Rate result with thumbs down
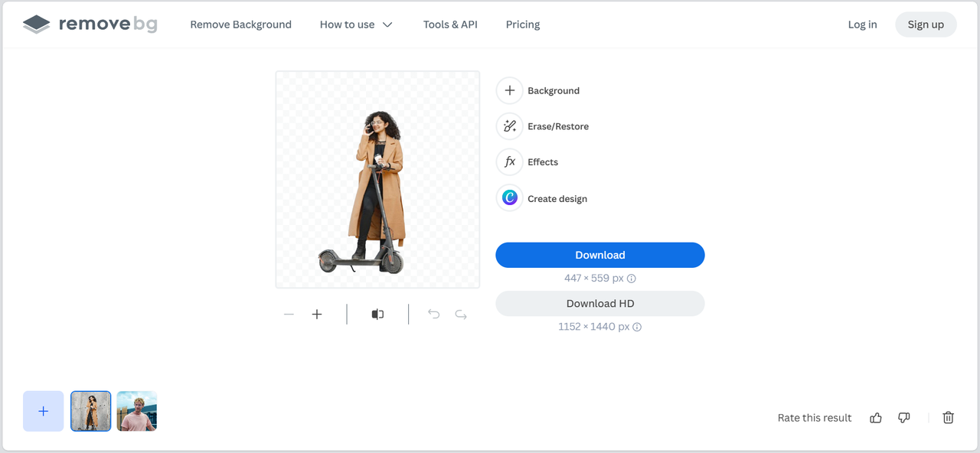This screenshot has width=980, height=453. pos(904,418)
